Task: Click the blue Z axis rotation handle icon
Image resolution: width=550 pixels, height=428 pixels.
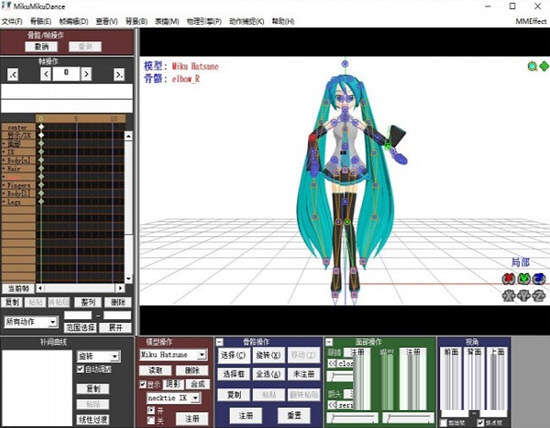Action: click(539, 279)
